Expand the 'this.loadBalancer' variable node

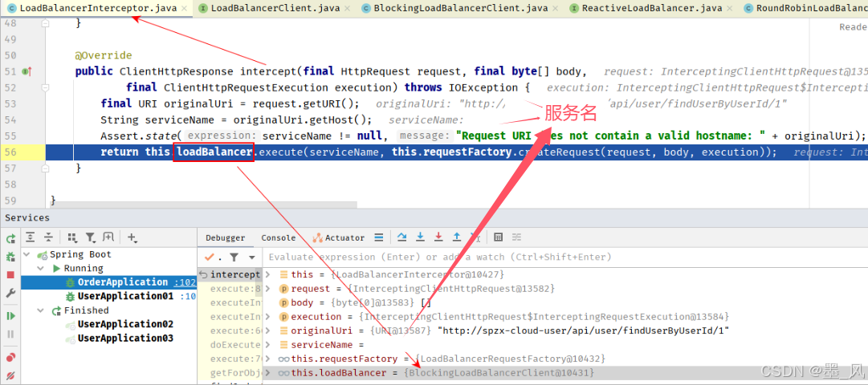coord(267,373)
